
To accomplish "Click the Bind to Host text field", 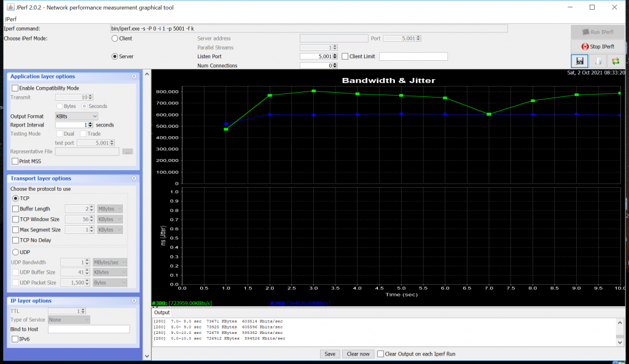I will pos(88,329).
